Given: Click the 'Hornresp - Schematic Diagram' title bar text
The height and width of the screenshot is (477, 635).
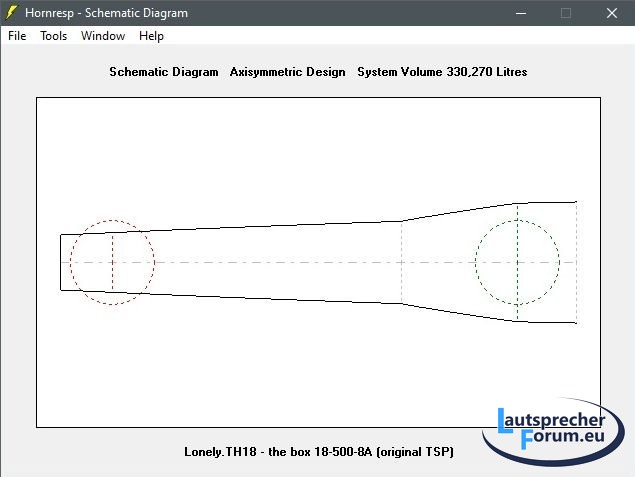Looking at the screenshot, I should pos(106,13).
